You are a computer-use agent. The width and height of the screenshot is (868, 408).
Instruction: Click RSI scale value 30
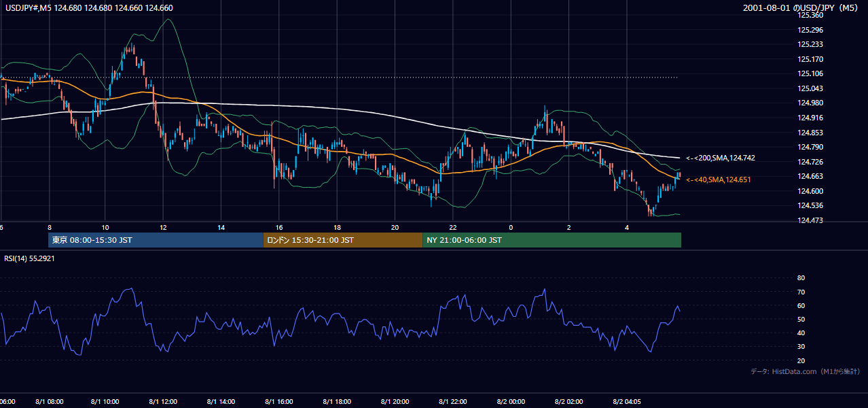[x=801, y=347]
